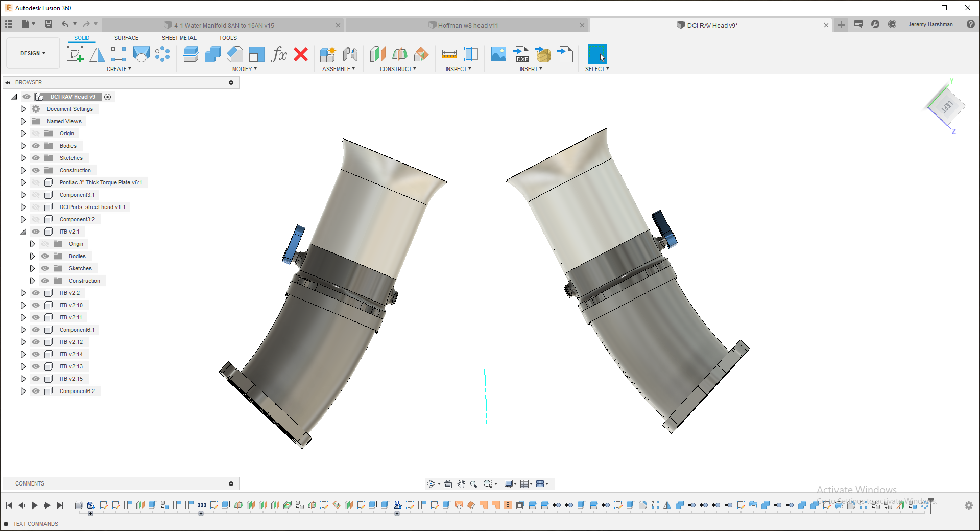The width and height of the screenshot is (980, 531).
Task: Select the New Component icon
Action: [x=327, y=54]
